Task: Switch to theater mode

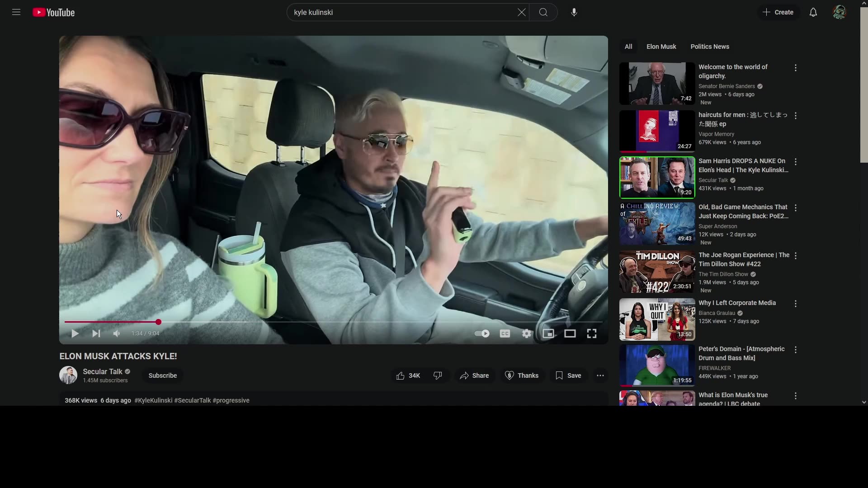Action: 570,333
